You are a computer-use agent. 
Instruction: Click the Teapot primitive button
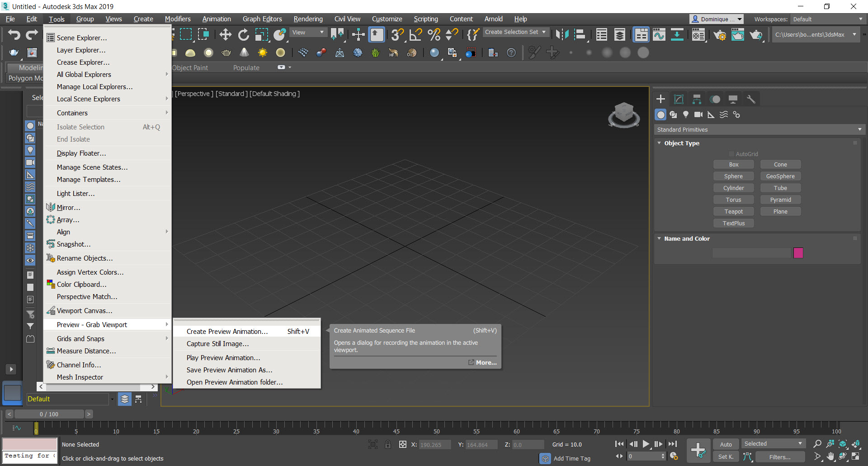[733, 212]
